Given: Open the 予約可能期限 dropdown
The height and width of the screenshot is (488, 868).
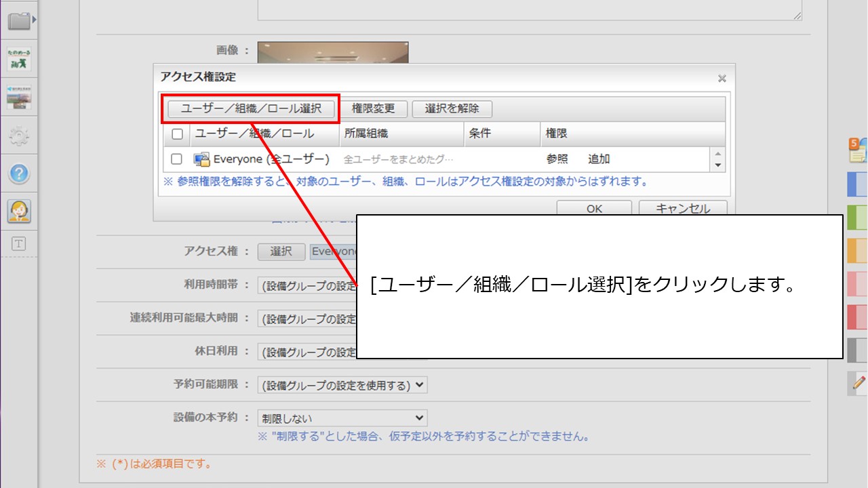Looking at the screenshot, I should tap(342, 385).
